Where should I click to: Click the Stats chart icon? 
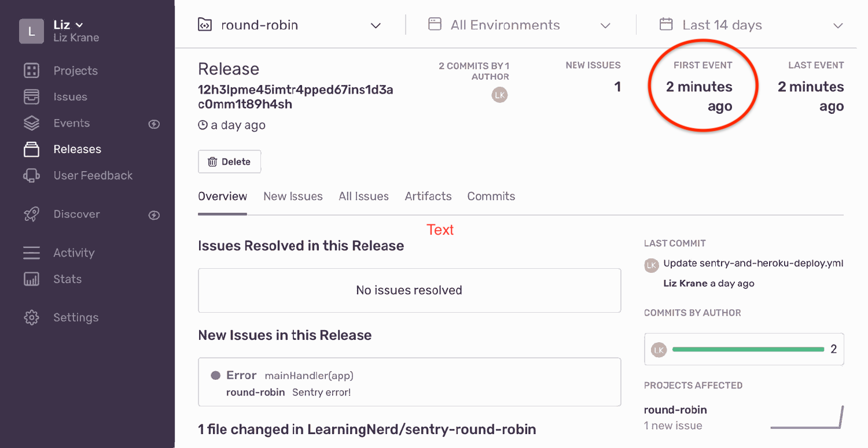[x=31, y=279]
